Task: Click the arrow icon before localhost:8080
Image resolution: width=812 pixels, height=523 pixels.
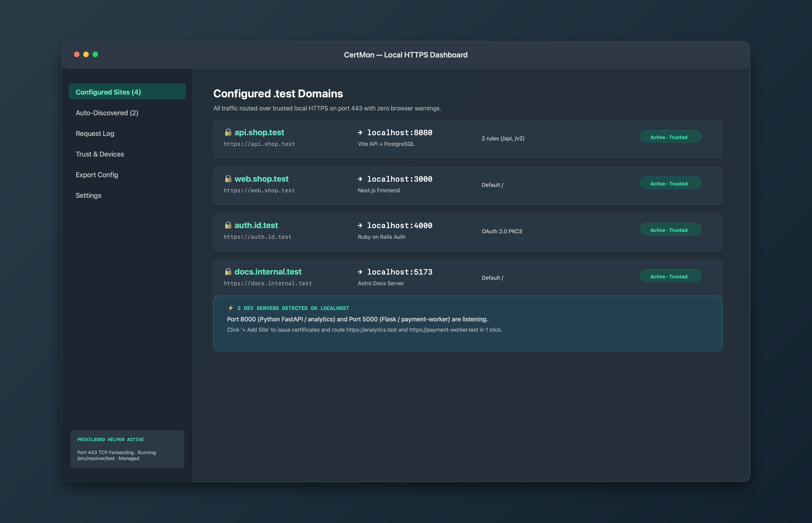Action: 360,132
